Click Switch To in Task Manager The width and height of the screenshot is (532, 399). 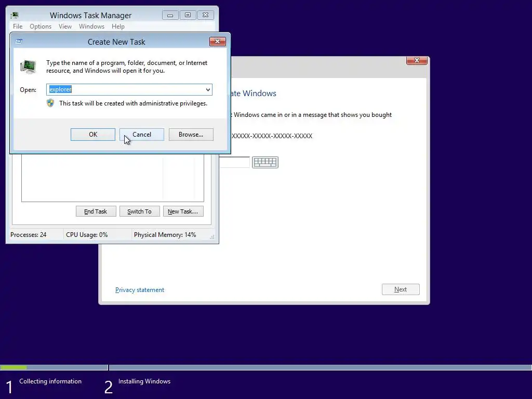tap(139, 211)
